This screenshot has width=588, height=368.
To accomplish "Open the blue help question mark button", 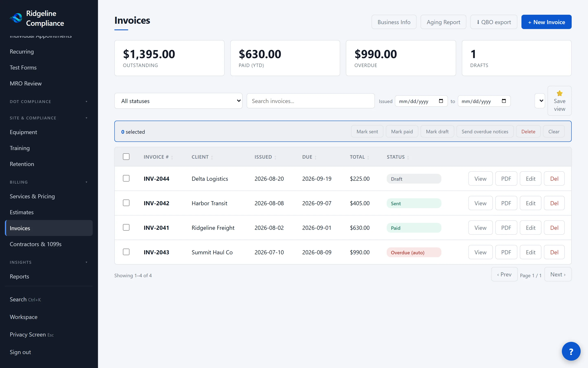I will pos(571,351).
